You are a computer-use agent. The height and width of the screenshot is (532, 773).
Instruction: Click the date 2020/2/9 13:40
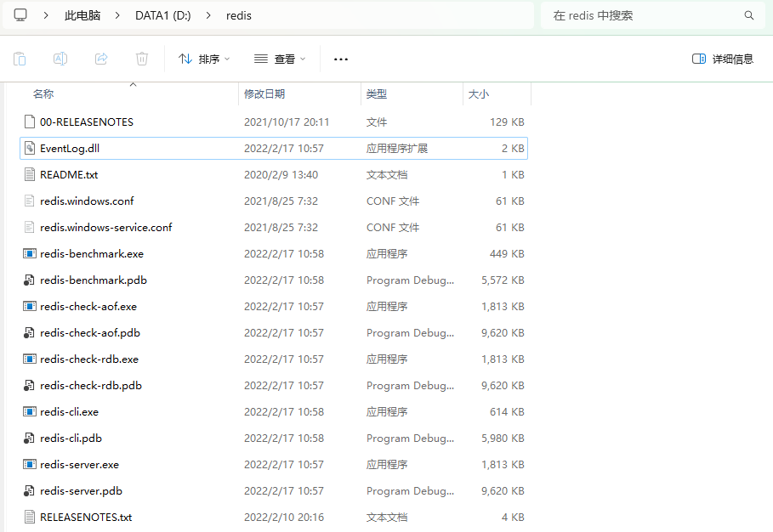(x=281, y=175)
